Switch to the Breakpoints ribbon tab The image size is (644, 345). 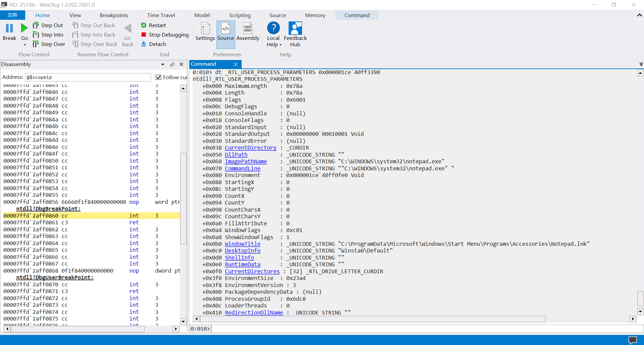pyautogui.click(x=114, y=15)
